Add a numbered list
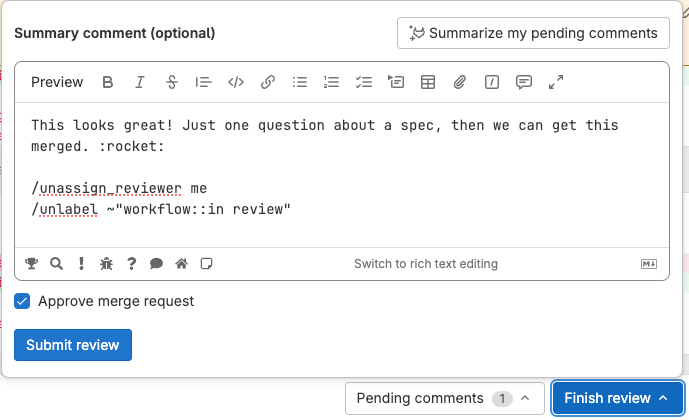Viewport: 689px width, 420px height. pos(331,83)
